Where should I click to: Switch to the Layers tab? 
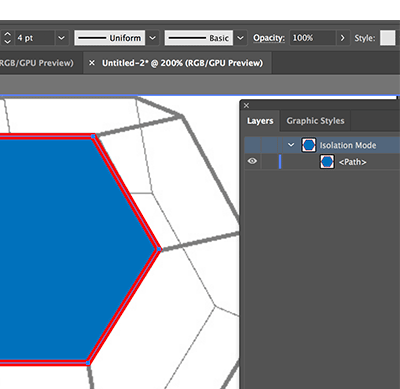[x=260, y=121]
